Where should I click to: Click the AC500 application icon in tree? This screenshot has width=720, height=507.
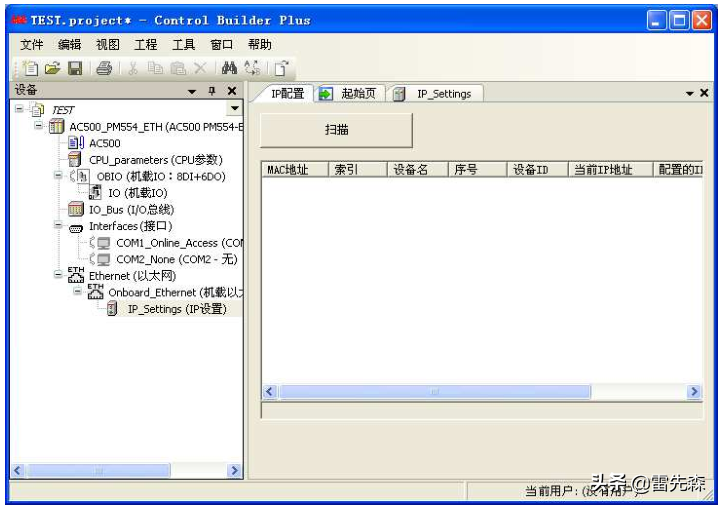76,143
